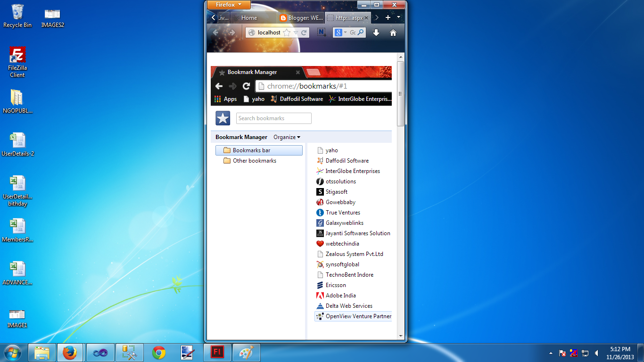Open Google search engine selector dropdown
This screenshot has height=362, width=644.
340,33
